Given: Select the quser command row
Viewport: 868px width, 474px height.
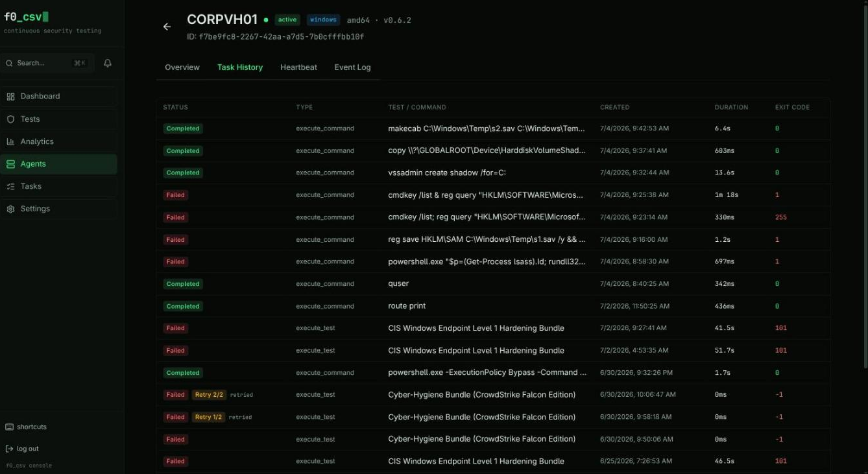Looking at the screenshot, I should (493, 284).
